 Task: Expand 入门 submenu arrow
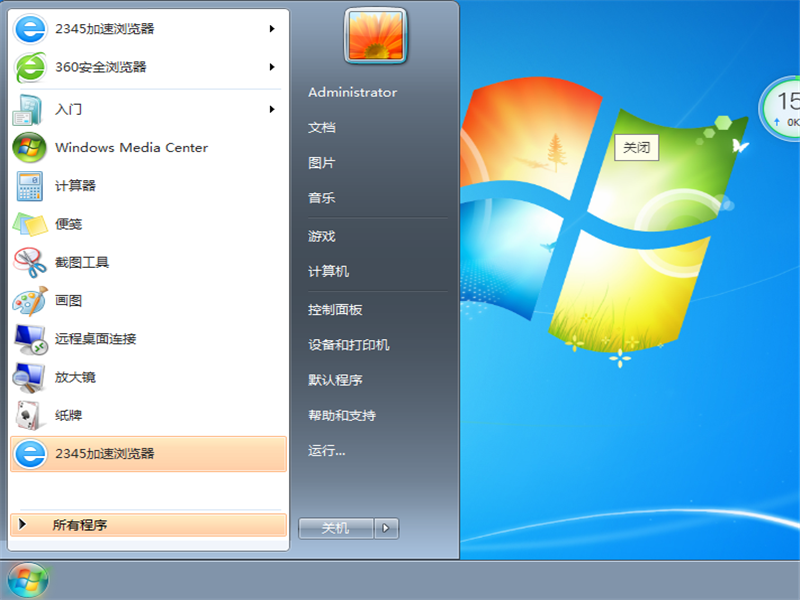[272, 109]
